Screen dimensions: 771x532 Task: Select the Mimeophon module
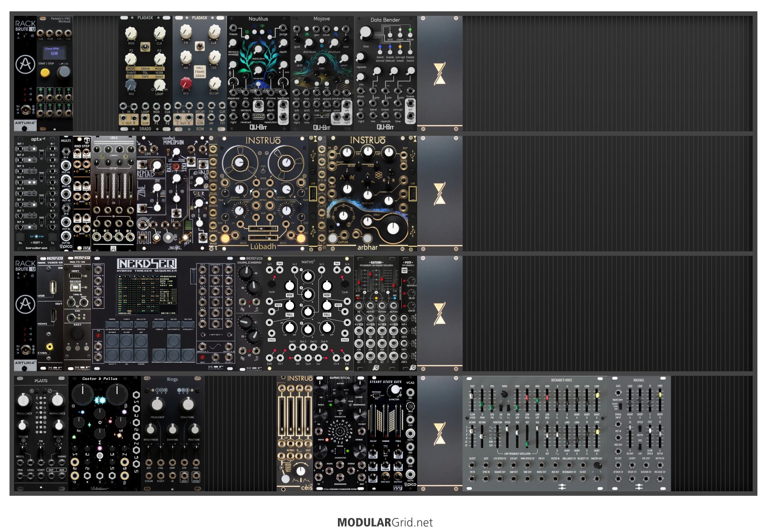tap(172, 194)
